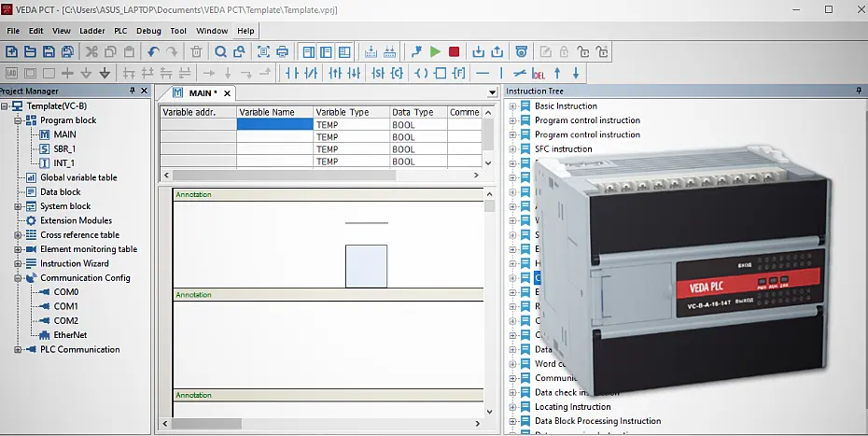This screenshot has width=868, height=436.
Task: Click the highlighted Variable Name cell
Action: (x=275, y=125)
